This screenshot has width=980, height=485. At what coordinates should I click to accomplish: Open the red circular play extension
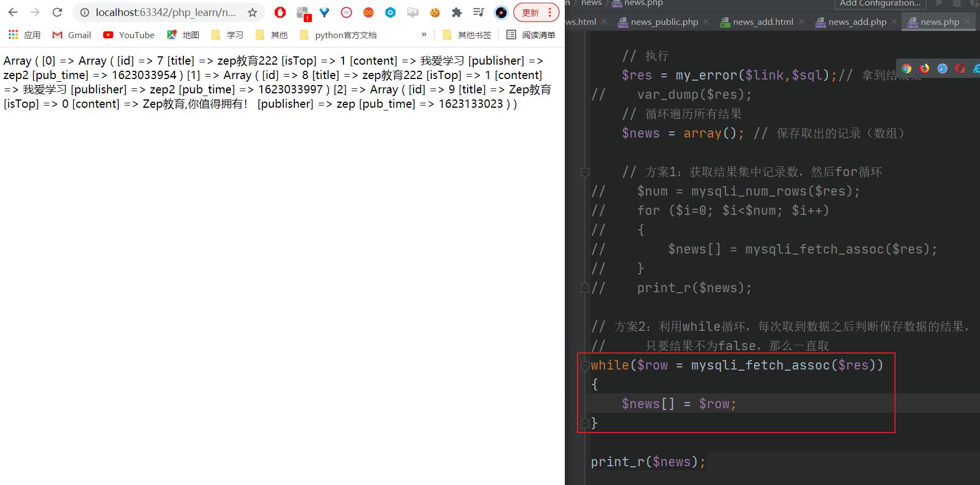(346, 12)
